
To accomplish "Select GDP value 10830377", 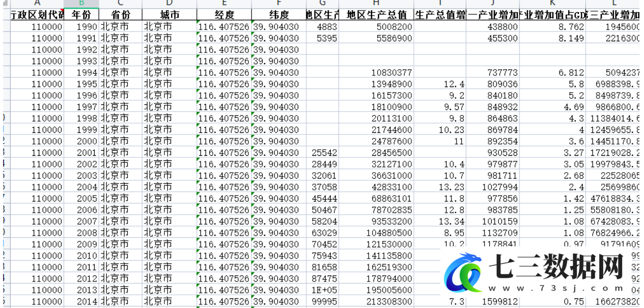I will pos(376,72).
